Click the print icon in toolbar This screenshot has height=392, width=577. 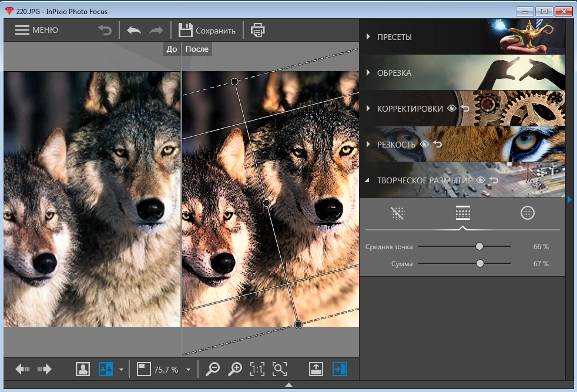[257, 30]
